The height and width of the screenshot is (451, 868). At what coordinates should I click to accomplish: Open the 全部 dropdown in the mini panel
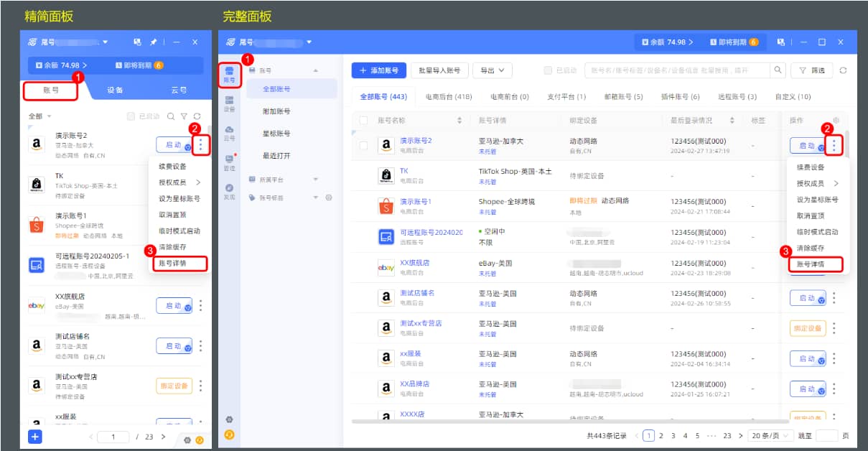coord(33,118)
